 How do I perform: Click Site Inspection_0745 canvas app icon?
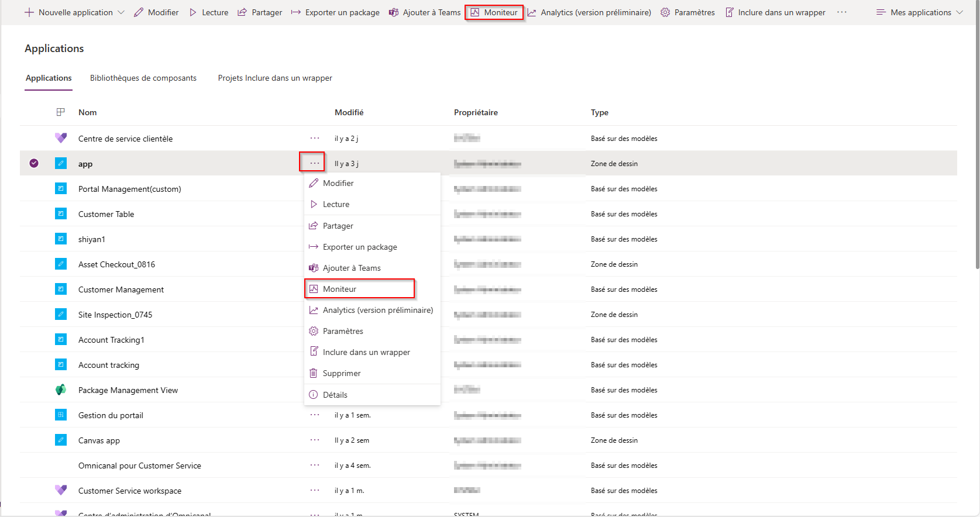pyautogui.click(x=61, y=314)
